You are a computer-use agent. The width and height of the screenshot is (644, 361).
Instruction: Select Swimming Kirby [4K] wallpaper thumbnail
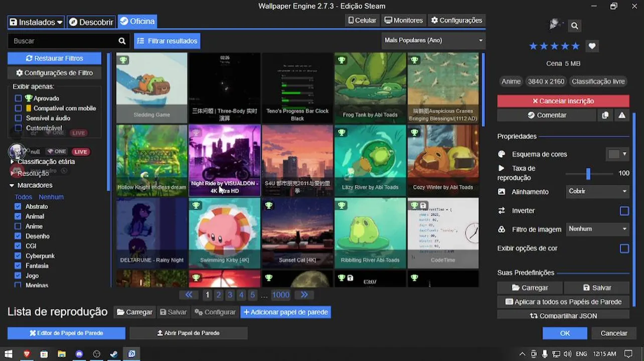coord(225,233)
